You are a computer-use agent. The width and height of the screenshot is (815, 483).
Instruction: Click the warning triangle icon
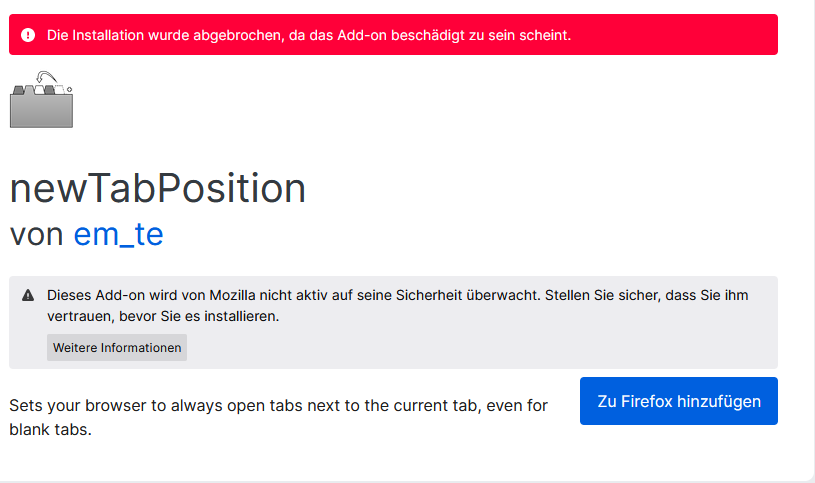28,295
